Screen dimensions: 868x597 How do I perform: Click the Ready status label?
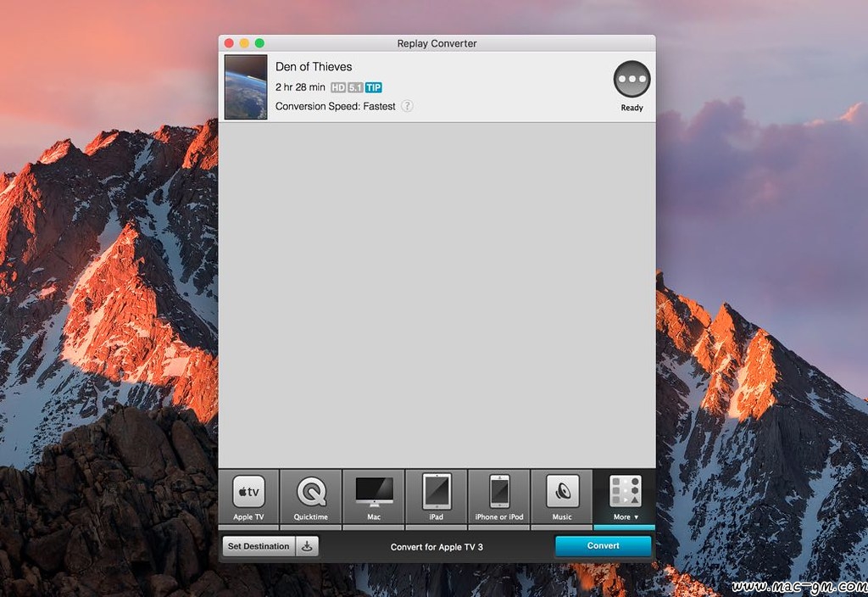point(632,108)
